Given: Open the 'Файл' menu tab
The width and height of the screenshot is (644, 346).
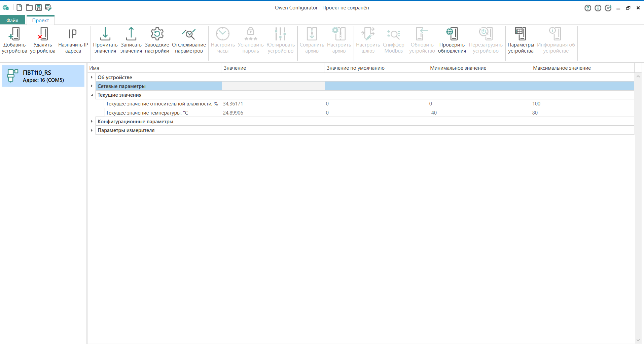Looking at the screenshot, I should 12,20.
